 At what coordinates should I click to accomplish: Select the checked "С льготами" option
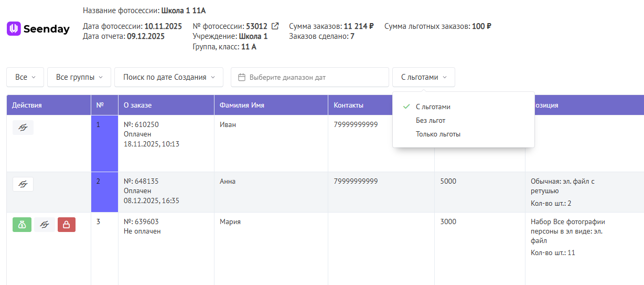[433, 107]
